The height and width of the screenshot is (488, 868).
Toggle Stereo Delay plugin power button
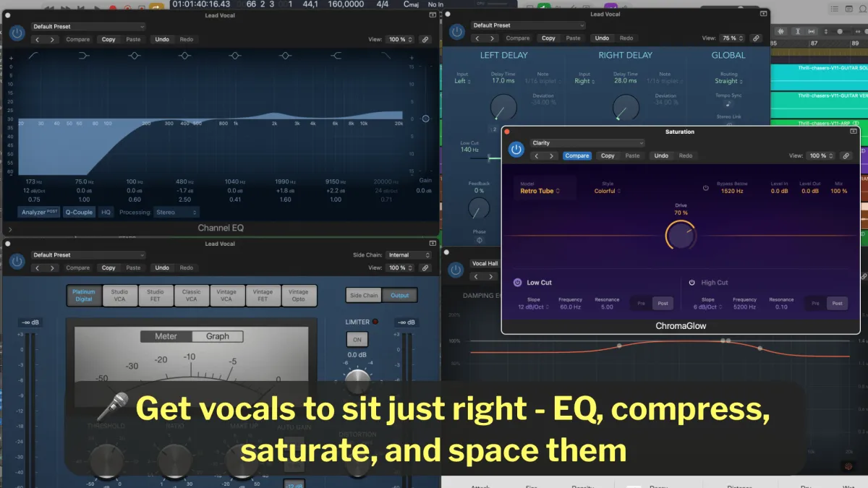pyautogui.click(x=456, y=32)
